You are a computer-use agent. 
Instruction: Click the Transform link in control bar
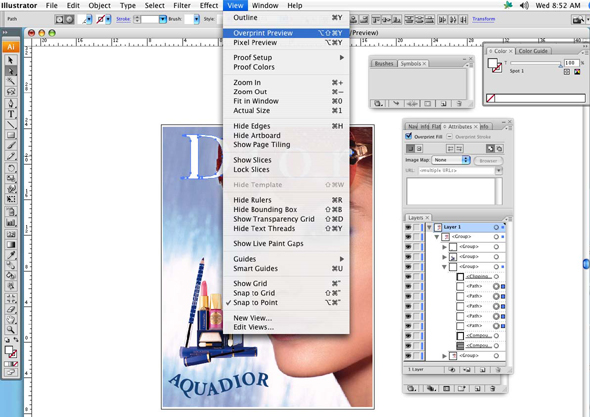coord(484,19)
